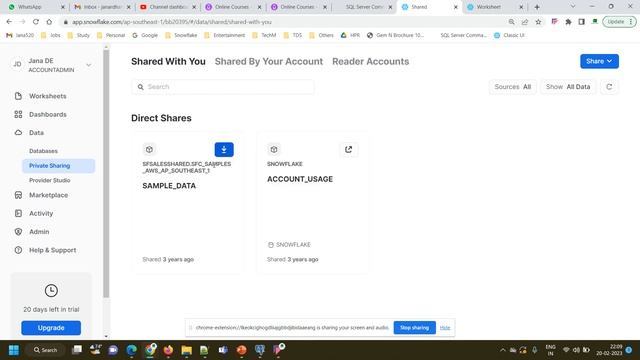Switch to the Worksheet browser tab

(x=495, y=7)
